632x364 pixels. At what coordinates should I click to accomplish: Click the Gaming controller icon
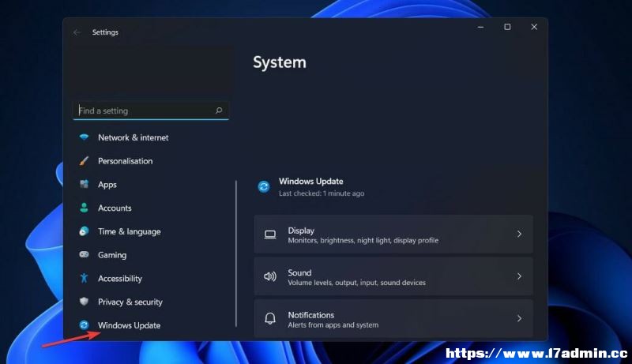click(x=84, y=254)
